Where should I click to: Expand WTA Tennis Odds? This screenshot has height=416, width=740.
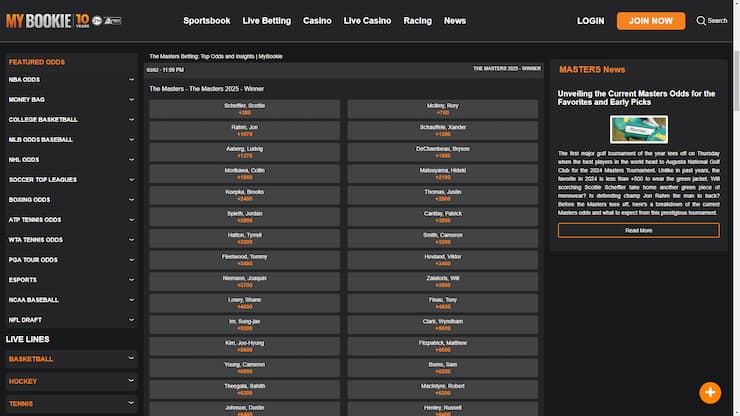71,240
